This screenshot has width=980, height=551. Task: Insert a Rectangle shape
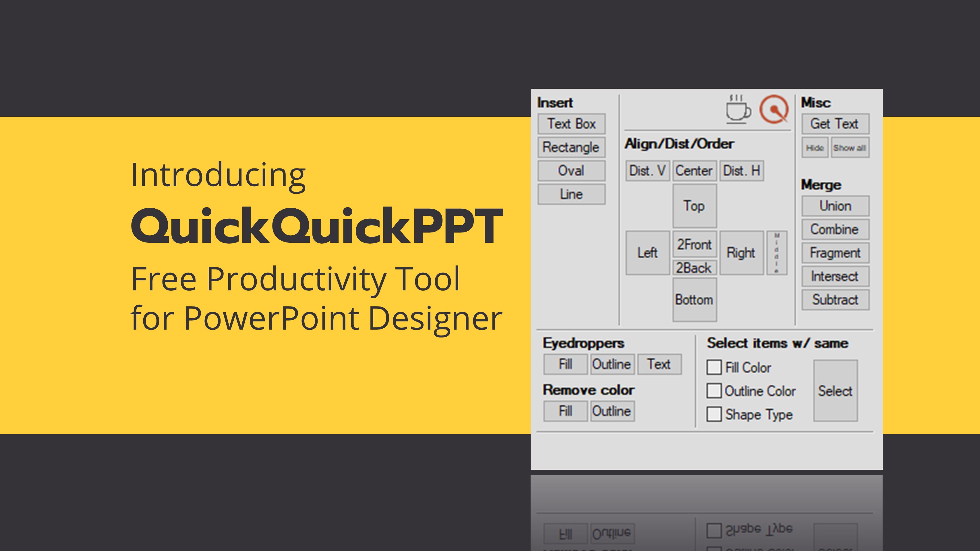click(571, 147)
